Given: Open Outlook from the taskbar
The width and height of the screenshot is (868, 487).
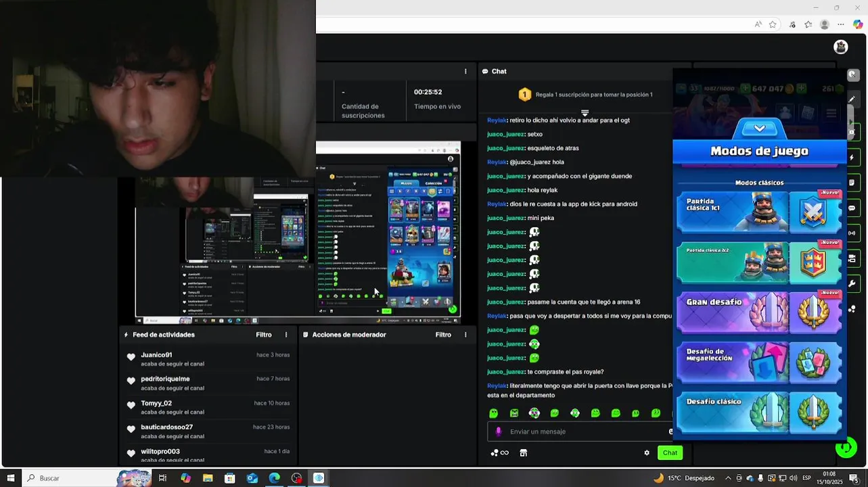Looking at the screenshot, I should point(252,478).
